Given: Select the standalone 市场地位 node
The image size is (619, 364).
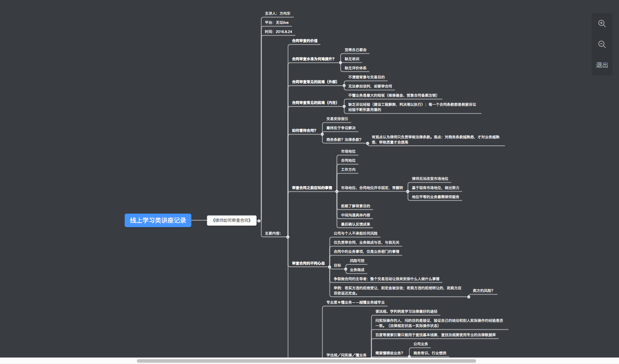Looking at the screenshot, I should tap(348, 151).
